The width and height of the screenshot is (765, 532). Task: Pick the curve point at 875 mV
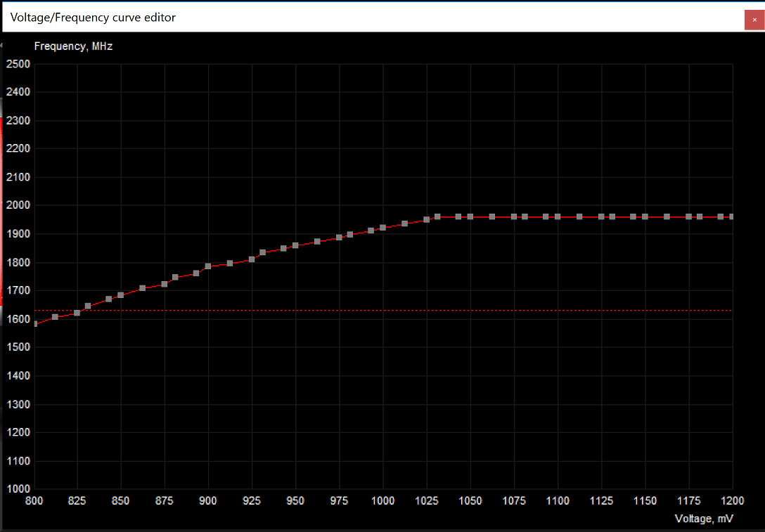[165, 284]
